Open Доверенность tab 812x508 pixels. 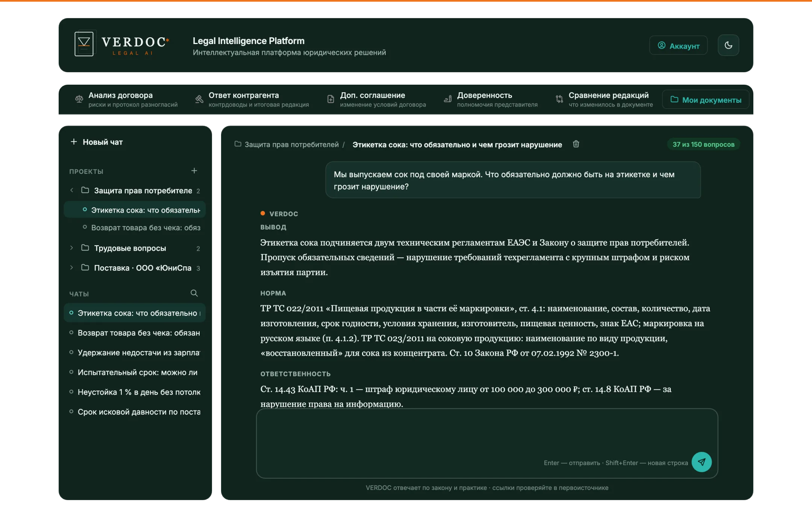[491, 100]
